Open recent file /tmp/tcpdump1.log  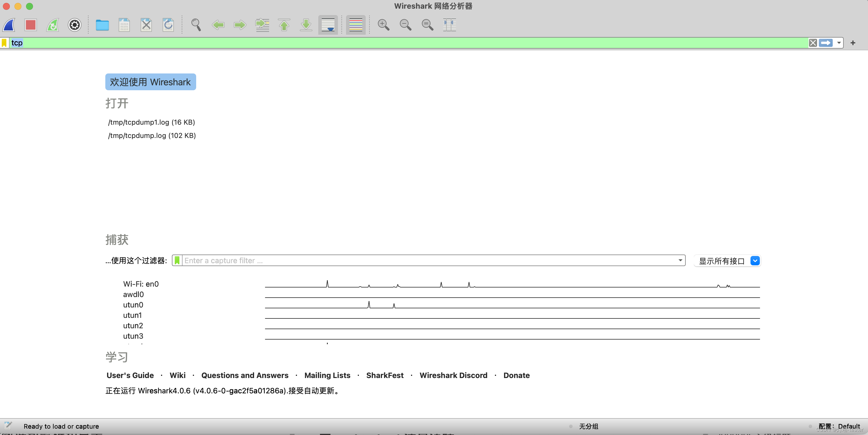[x=151, y=122]
